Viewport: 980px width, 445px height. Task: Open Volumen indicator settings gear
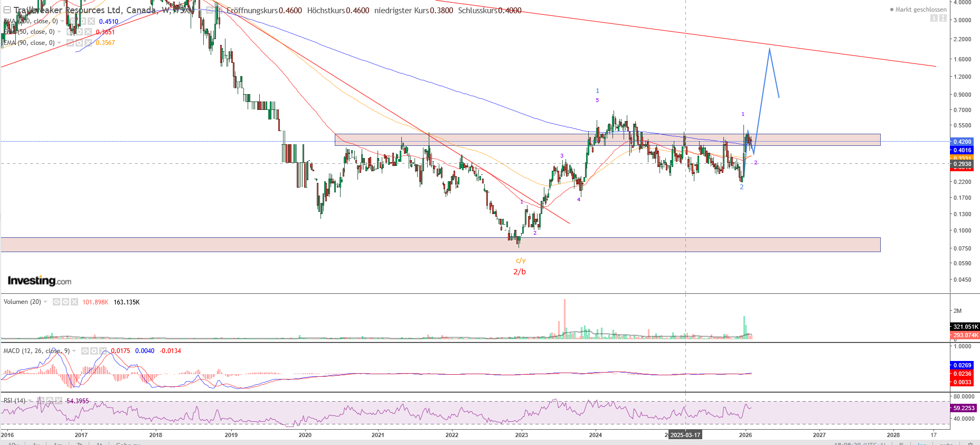pos(65,302)
